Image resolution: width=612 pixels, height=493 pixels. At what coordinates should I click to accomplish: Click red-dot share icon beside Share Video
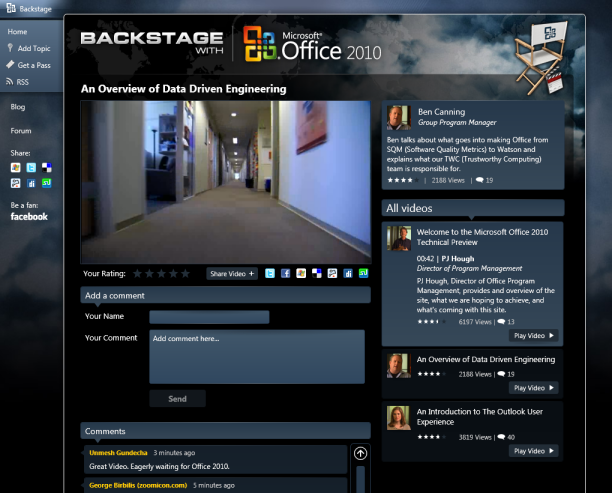click(332, 273)
